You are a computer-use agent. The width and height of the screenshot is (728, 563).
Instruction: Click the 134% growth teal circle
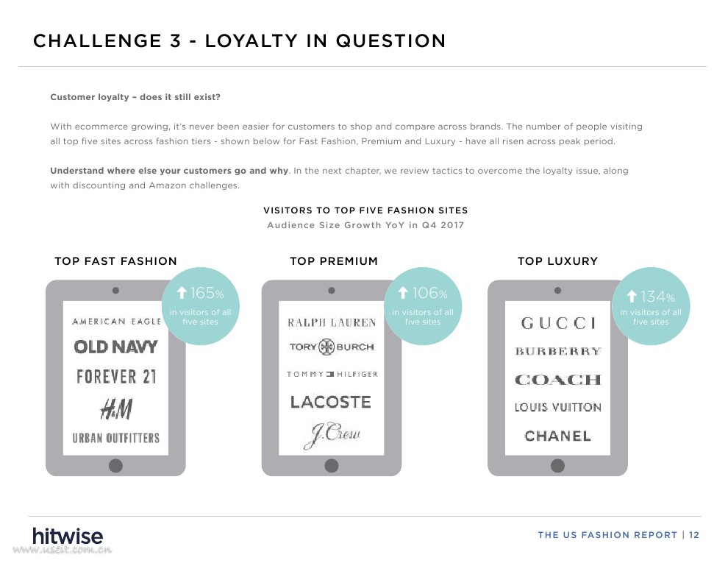[x=651, y=305]
